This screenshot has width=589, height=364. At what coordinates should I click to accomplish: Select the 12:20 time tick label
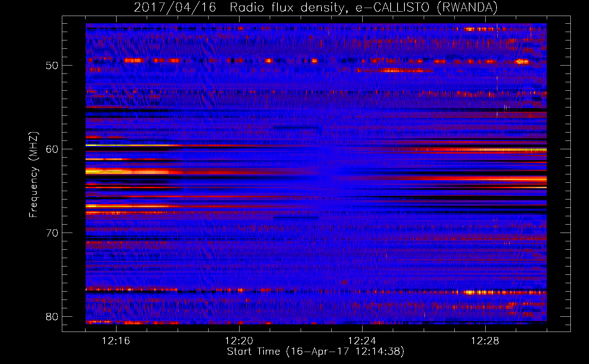click(x=239, y=341)
